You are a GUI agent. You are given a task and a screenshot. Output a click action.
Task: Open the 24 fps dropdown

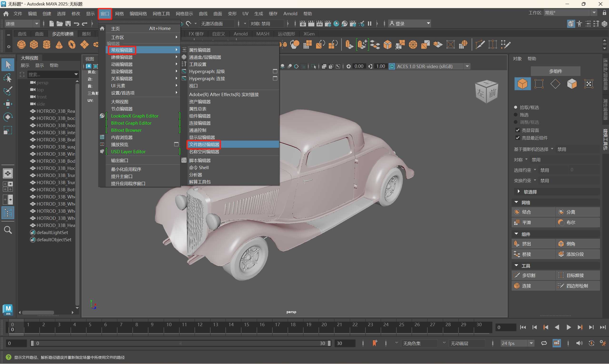click(x=517, y=343)
